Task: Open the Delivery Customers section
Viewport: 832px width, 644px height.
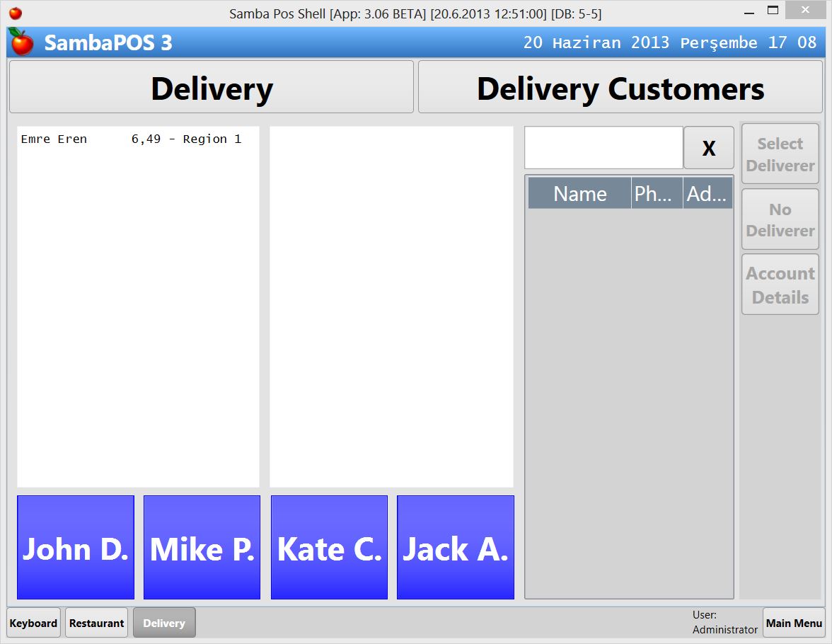Action: pos(620,86)
